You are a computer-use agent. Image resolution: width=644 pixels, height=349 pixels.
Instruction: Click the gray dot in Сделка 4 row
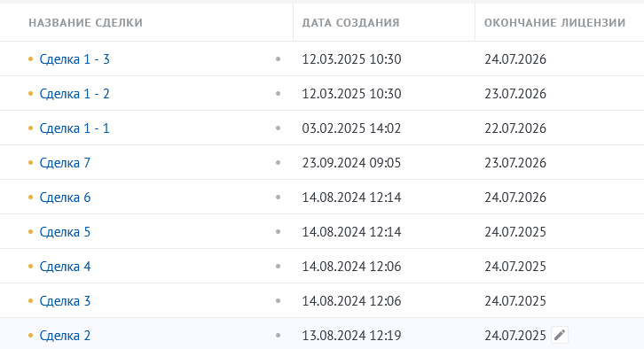278,267
